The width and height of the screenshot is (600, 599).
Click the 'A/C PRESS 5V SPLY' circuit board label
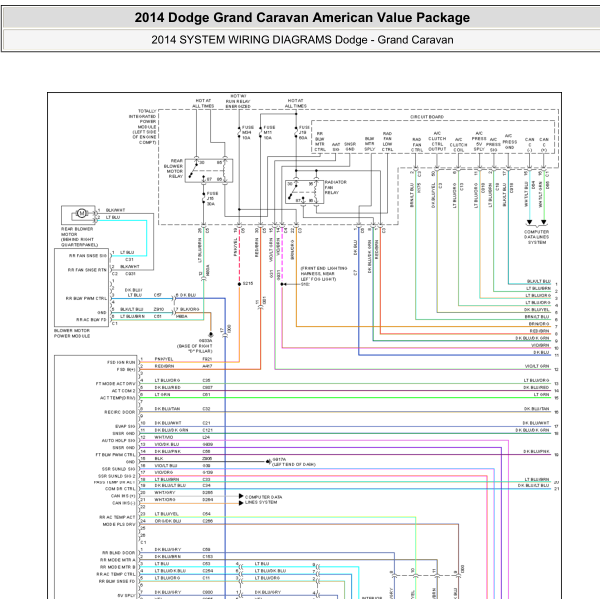pos(479,141)
